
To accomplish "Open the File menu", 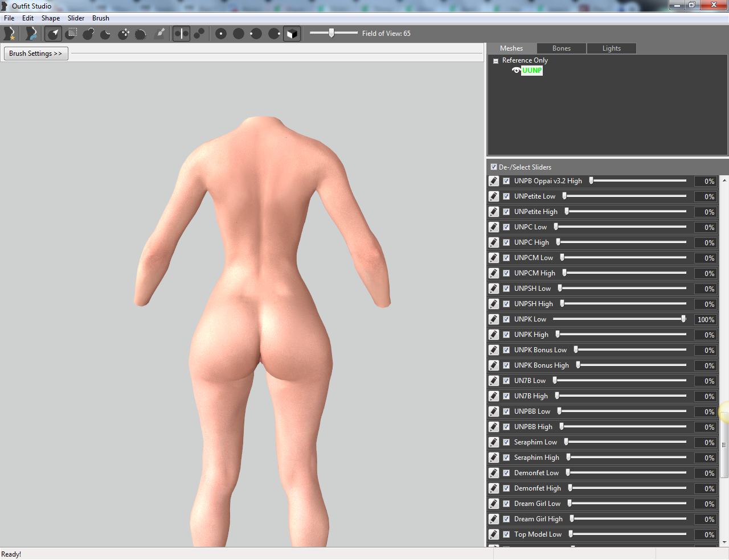I will click(9, 18).
